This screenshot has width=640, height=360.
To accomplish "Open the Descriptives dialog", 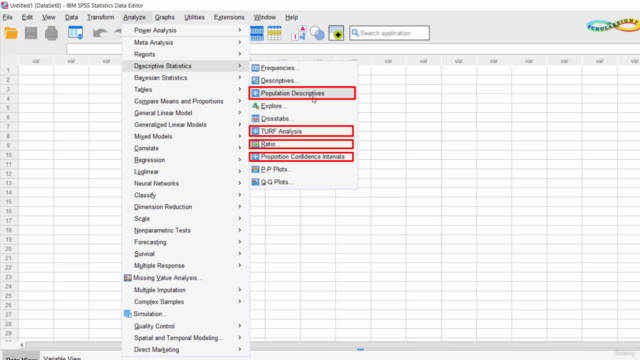I will point(303,80).
